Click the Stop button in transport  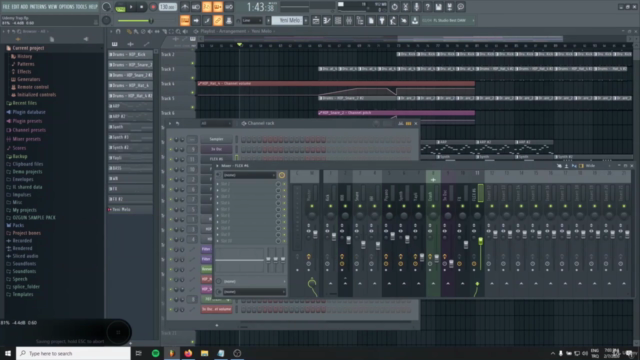[x=142, y=7]
